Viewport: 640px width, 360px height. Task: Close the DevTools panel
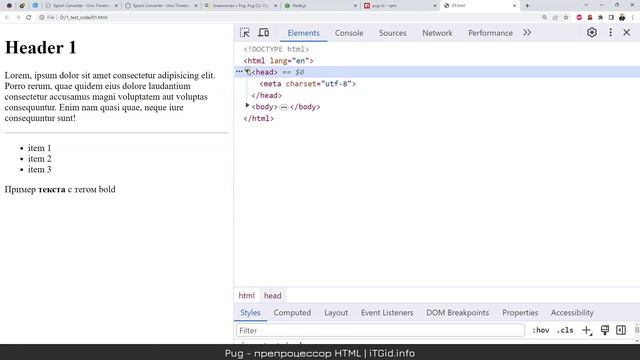tap(627, 33)
